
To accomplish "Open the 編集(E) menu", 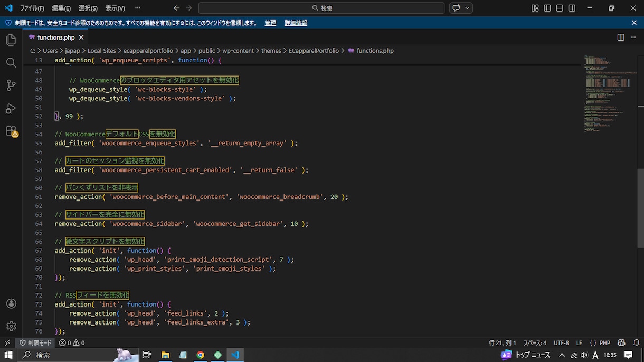I will pos(61,8).
